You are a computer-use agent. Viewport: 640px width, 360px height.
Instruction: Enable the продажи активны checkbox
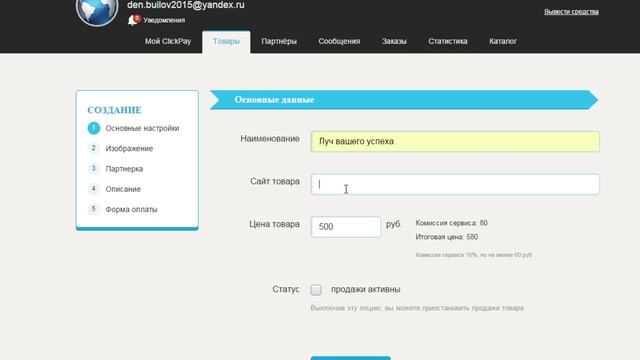pyautogui.click(x=316, y=290)
